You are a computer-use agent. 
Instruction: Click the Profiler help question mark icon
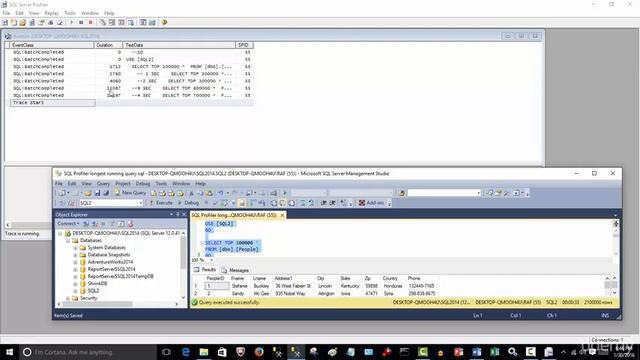click(164, 22)
